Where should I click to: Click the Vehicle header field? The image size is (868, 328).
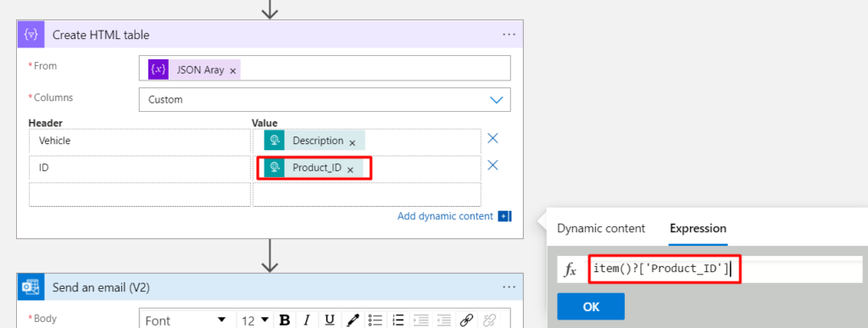pyautogui.click(x=140, y=141)
